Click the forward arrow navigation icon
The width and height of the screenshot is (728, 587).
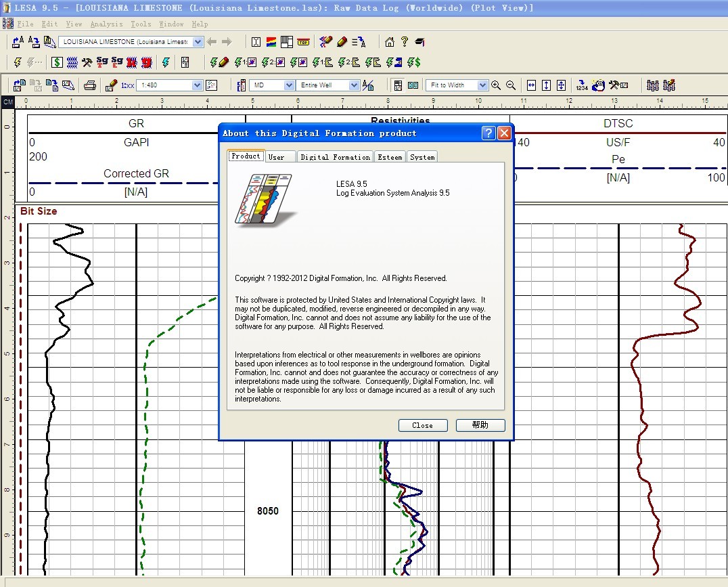tap(227, 42)
